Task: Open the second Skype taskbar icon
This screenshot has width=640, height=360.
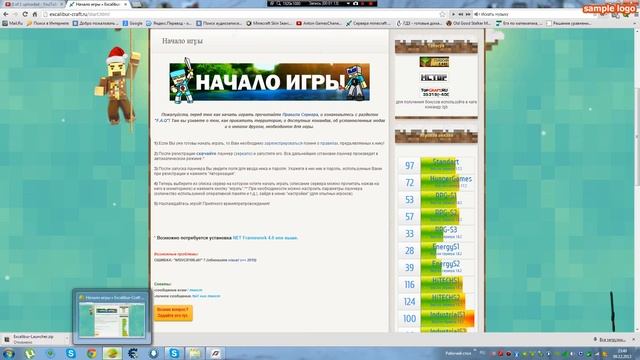Action: coord(174,353)
